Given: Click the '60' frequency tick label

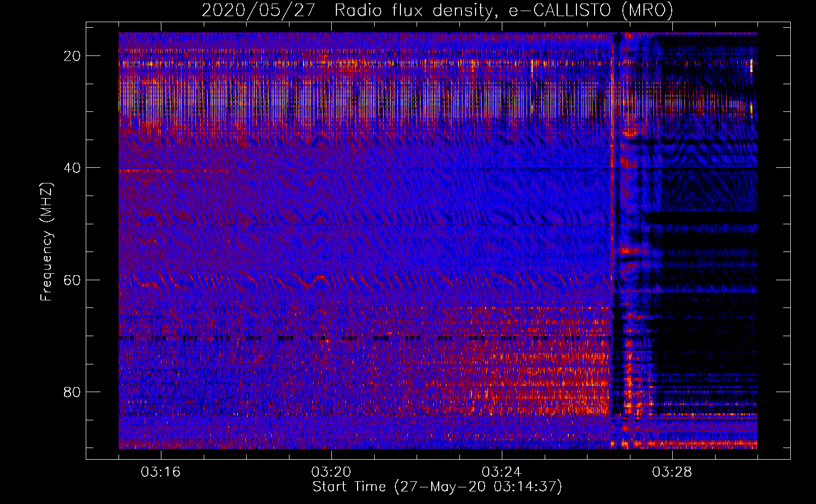Looking at the screenshot, I should tap(72, 280).
